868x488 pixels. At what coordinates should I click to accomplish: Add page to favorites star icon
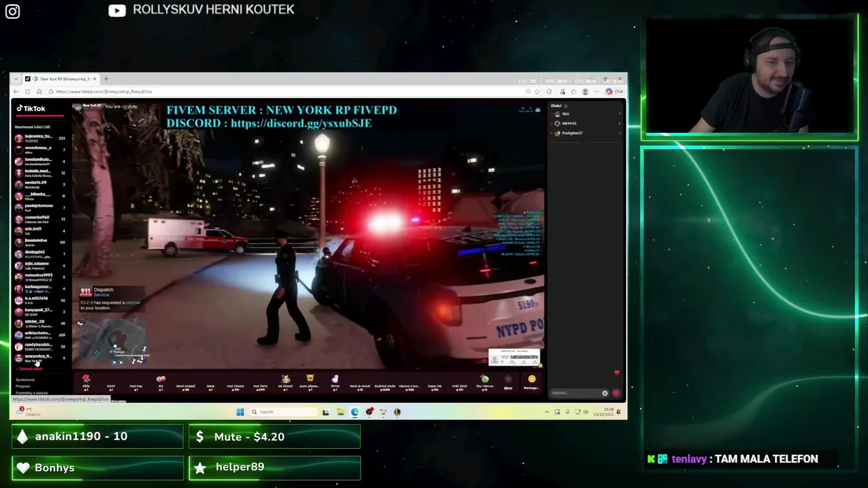(538, 91)
